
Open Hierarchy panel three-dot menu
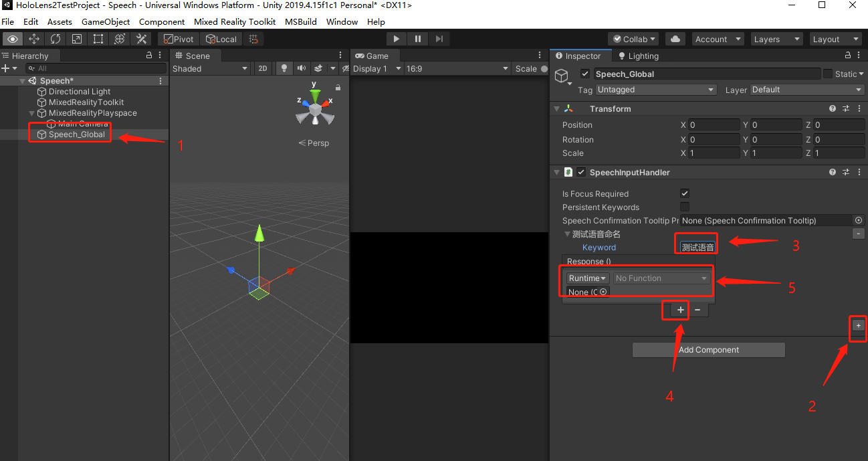coord(161,56)
